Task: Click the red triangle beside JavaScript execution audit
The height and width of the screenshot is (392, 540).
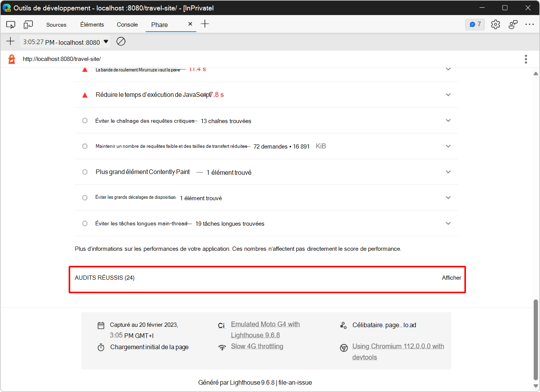Action: click(x=85, y=95)
